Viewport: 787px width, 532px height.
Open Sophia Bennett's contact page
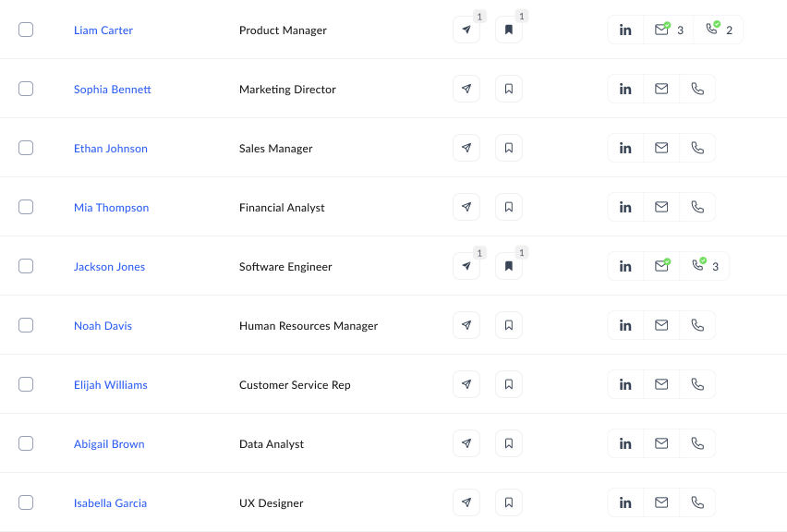112,90
